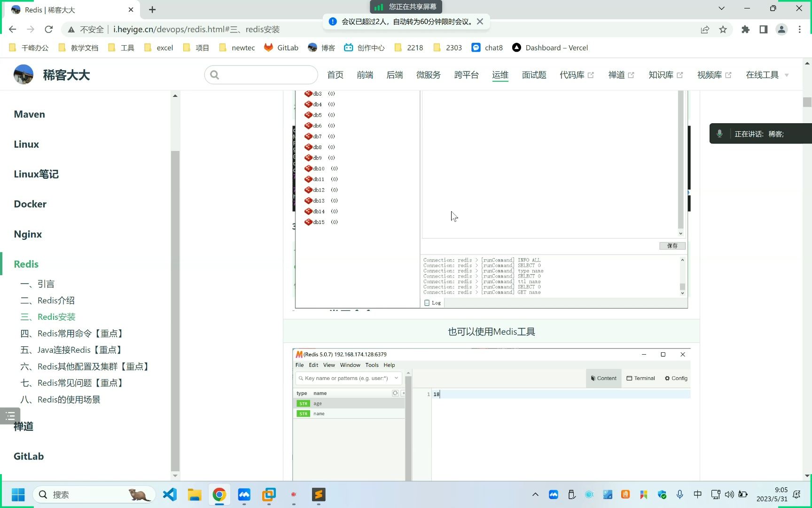812x508 pixels.
Task: Expand the 在线工具 dropdown
Action: (767, 75)
